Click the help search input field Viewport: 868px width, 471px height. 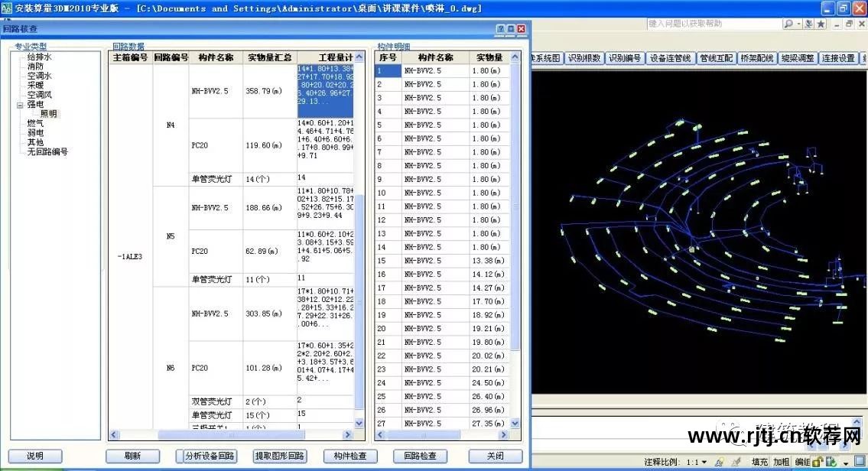tap(713, 24)
